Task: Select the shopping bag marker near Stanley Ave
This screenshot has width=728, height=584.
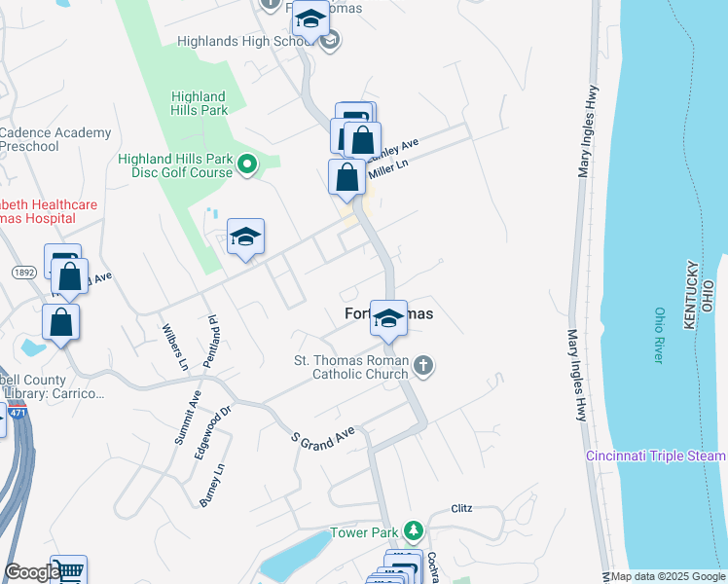Action: click(x=363, y=142)
